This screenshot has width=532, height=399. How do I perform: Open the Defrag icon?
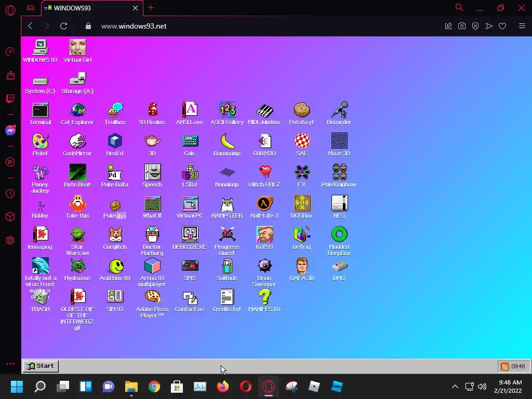pos(302,238)
